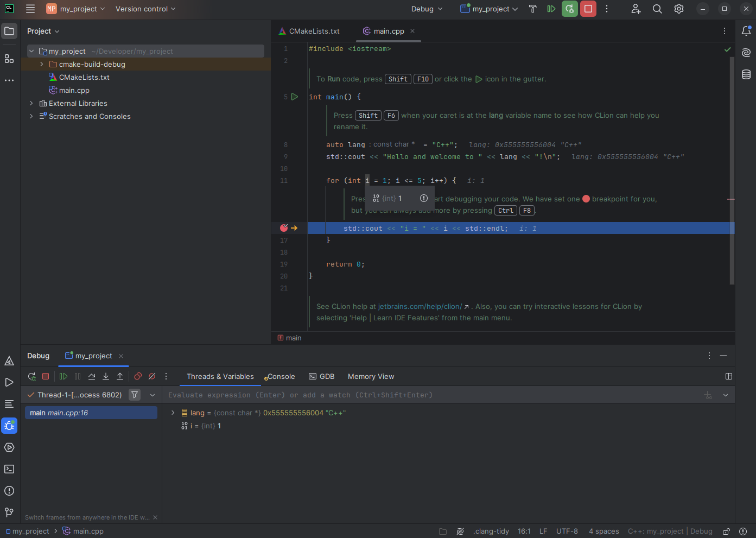Click Step Into in debugger toolbar

(106, 376)
